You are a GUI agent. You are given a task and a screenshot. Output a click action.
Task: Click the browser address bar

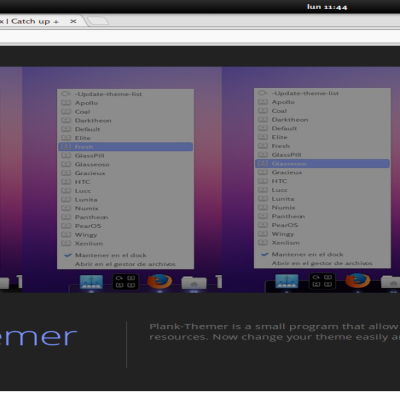(x=200, y=37)
